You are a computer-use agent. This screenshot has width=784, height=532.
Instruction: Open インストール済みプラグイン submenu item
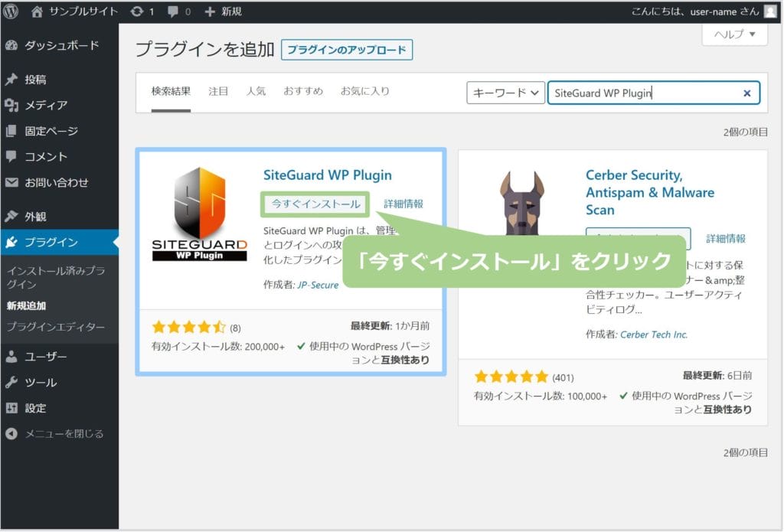point(55,278)
